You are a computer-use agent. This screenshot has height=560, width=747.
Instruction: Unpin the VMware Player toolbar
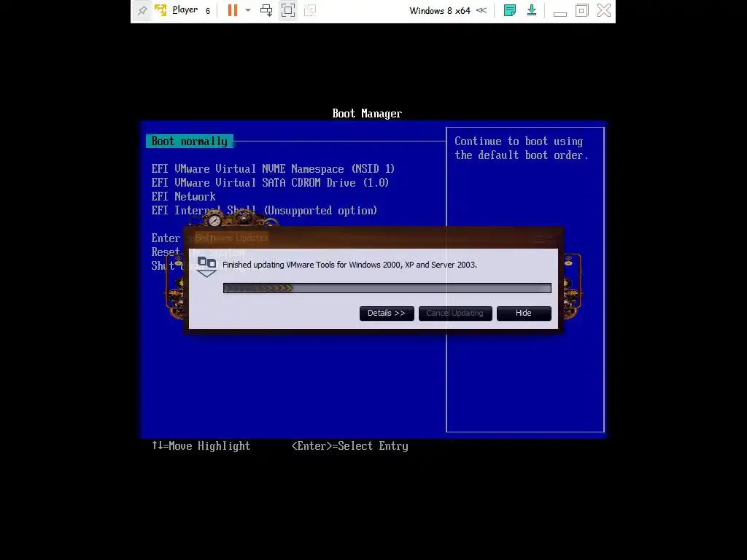click(142, 10)
